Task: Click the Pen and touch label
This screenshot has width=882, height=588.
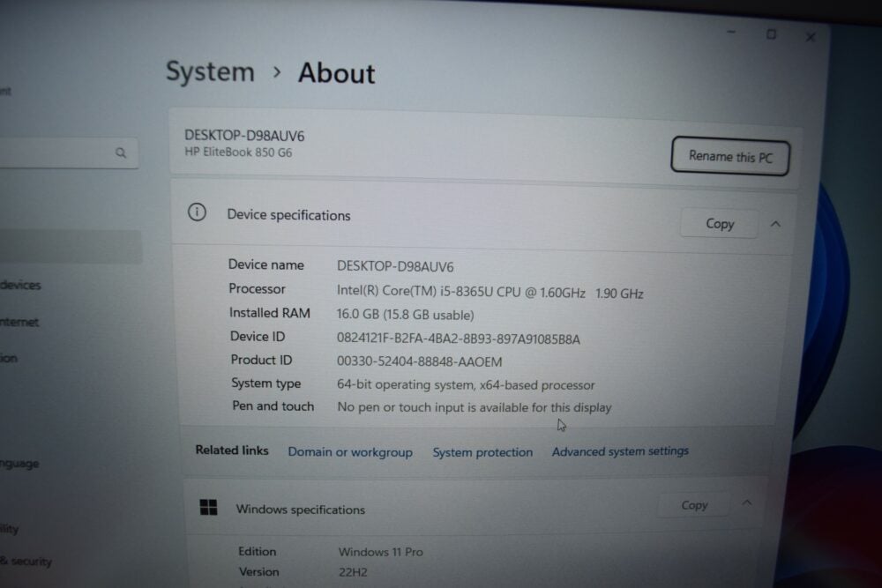Action: [x=273, y=406]
